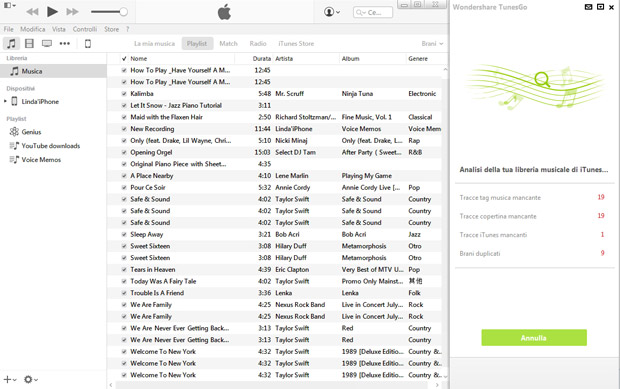Uncheck the Sleep Away checkbox
This screenshot has height=389, width=620.
pyautogui.click(x=124, y=234)
